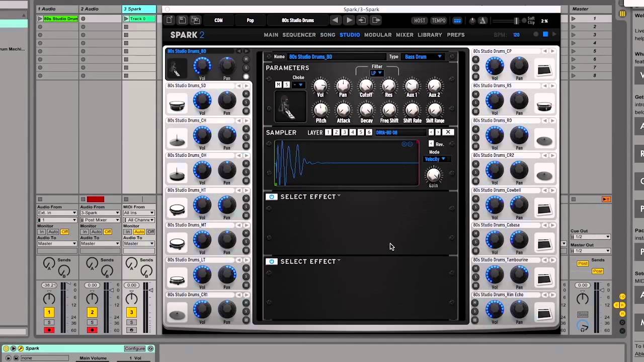
Task: Select the closed hi-hat CH instrument icon
Action: [x=177, y=139]
